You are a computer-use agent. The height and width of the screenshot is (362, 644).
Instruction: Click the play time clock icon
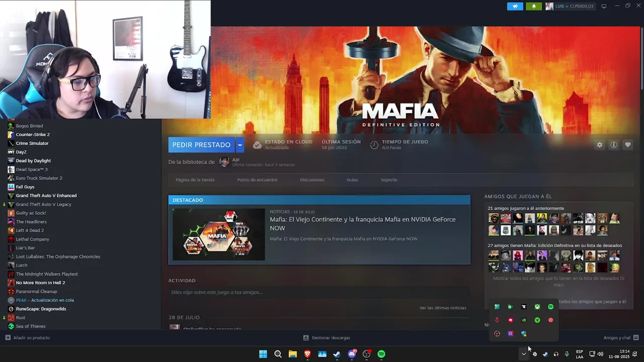pos(374,145)
